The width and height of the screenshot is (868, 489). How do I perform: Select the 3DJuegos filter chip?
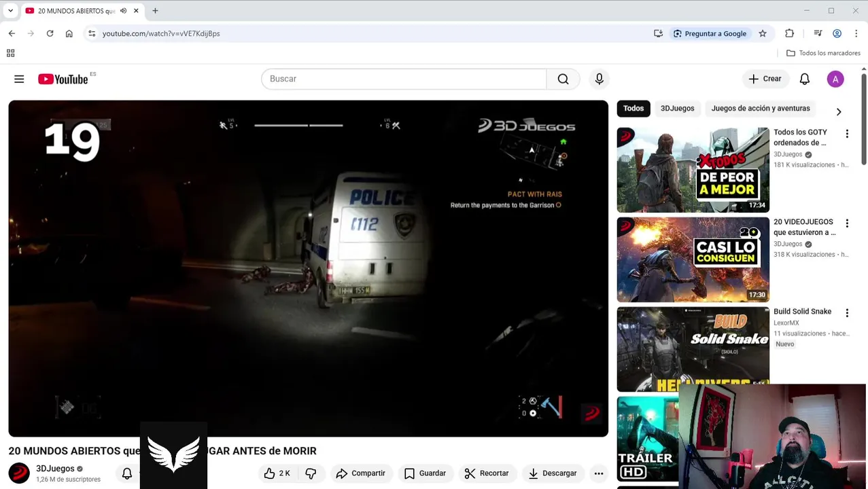tap(677, 108)
